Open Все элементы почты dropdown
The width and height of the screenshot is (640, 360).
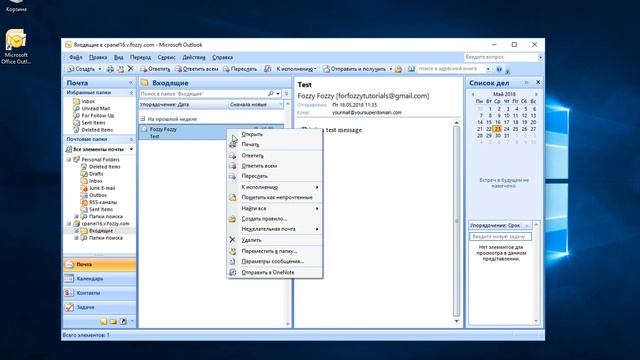131,149
